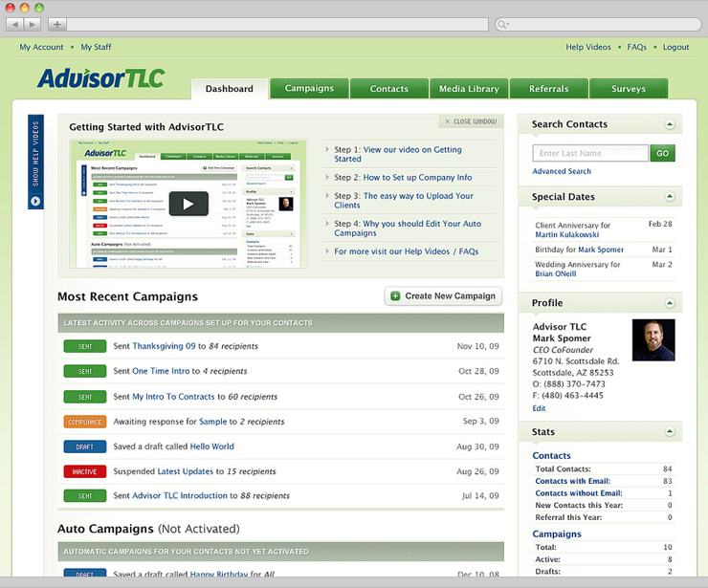
Task: Open the Advanced Search link
Action: [x=562, y=171]
